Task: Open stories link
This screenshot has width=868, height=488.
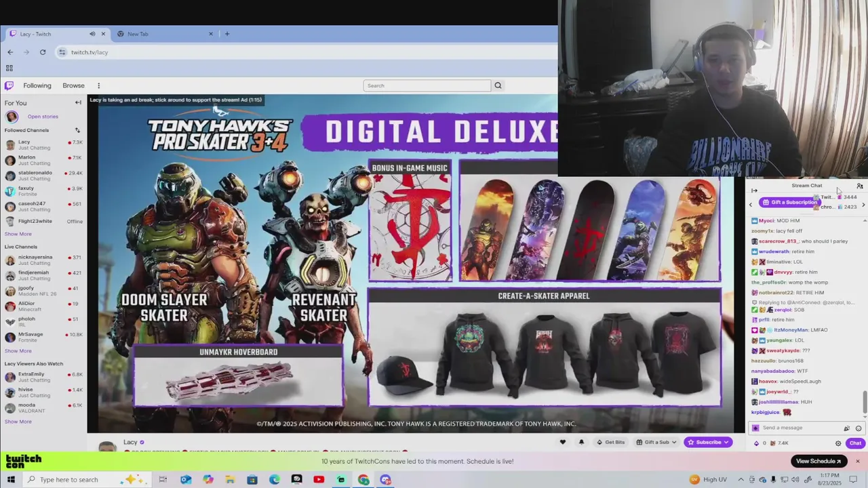Action: (x=43, y=117)
